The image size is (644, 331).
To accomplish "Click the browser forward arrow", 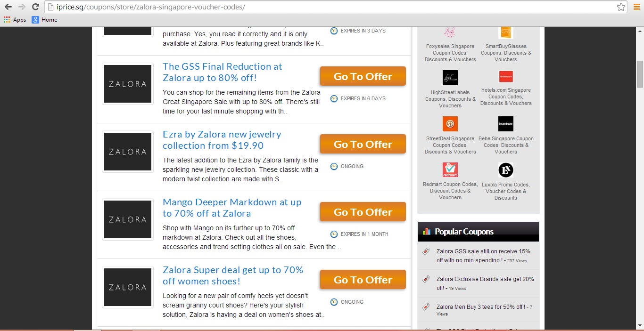I will [x=22, y=7].
